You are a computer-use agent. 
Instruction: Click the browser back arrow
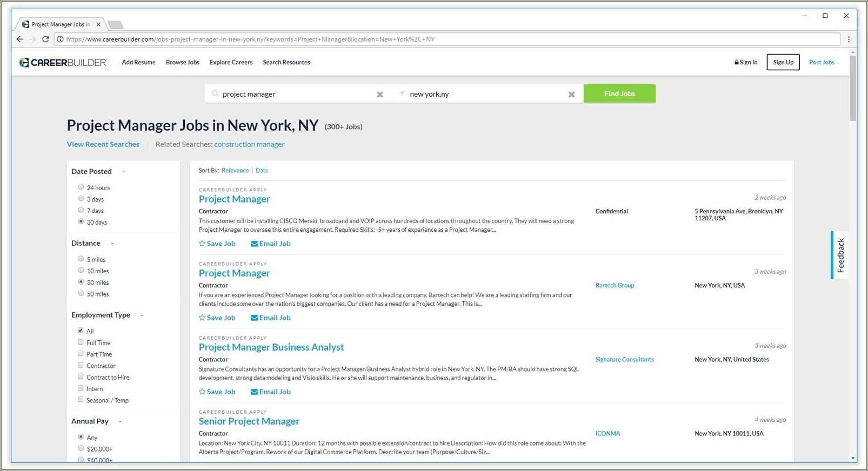20,39
